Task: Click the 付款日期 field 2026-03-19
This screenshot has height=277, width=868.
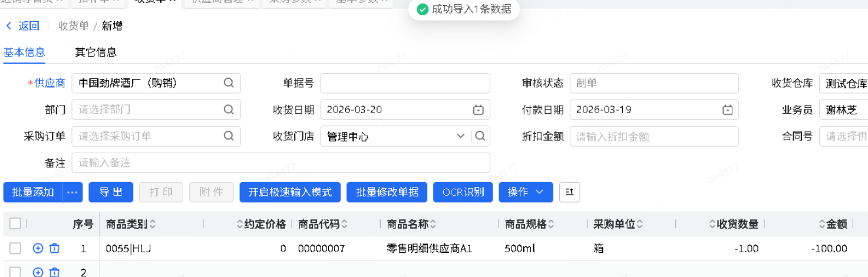Action: (654, 110)
